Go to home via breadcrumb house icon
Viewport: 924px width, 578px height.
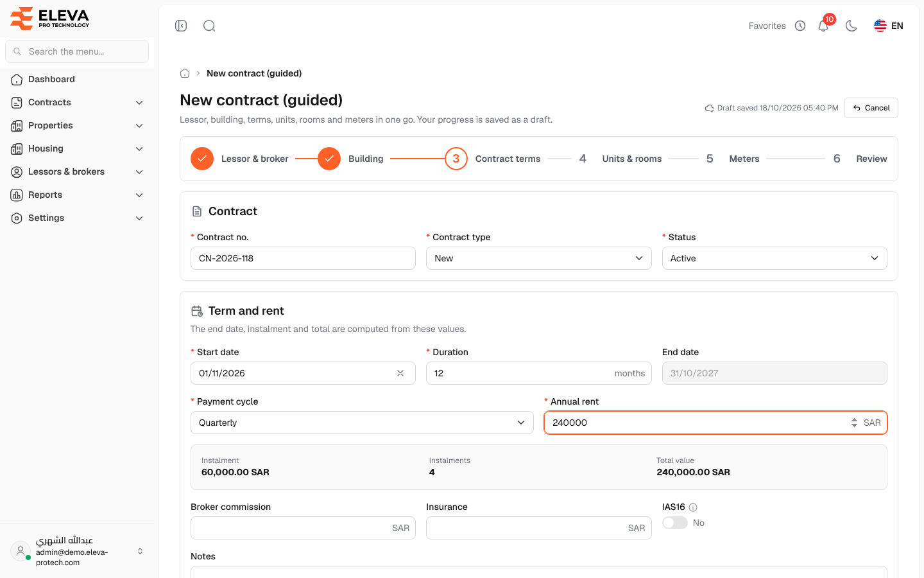[x=185, y=73]
